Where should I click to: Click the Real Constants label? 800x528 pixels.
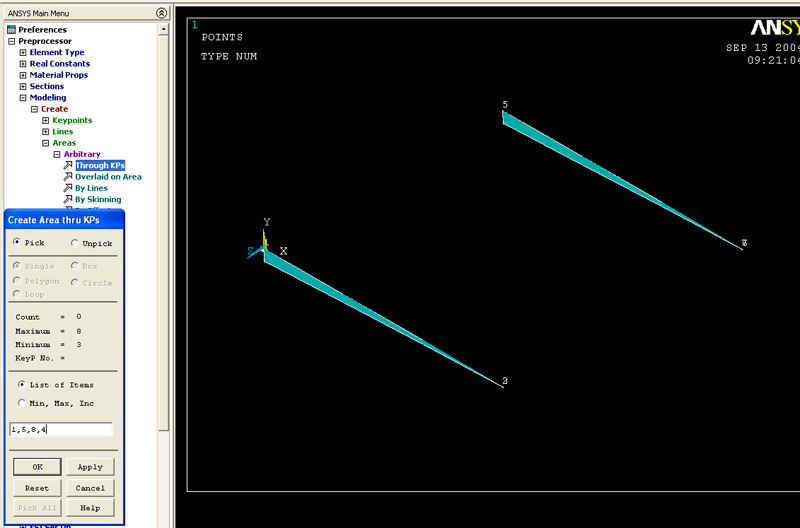tap(60, 63)
